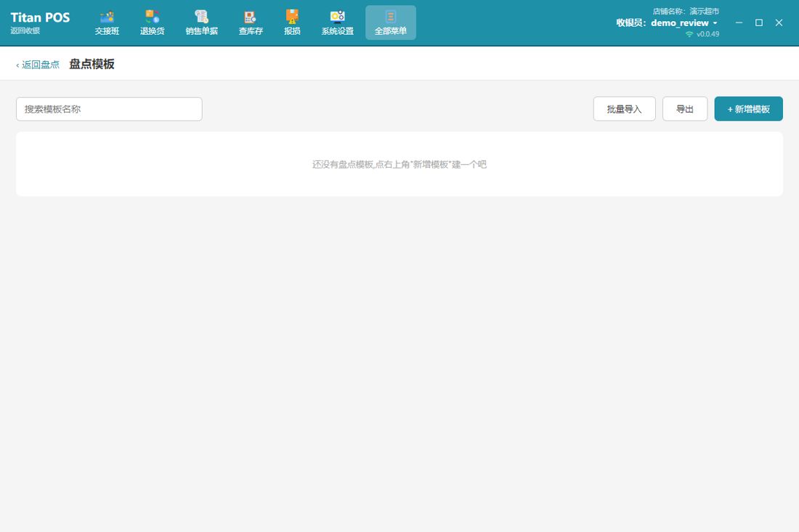Click the Titan POS logo text
Viewport: 799px width, 532px height.
40,17
